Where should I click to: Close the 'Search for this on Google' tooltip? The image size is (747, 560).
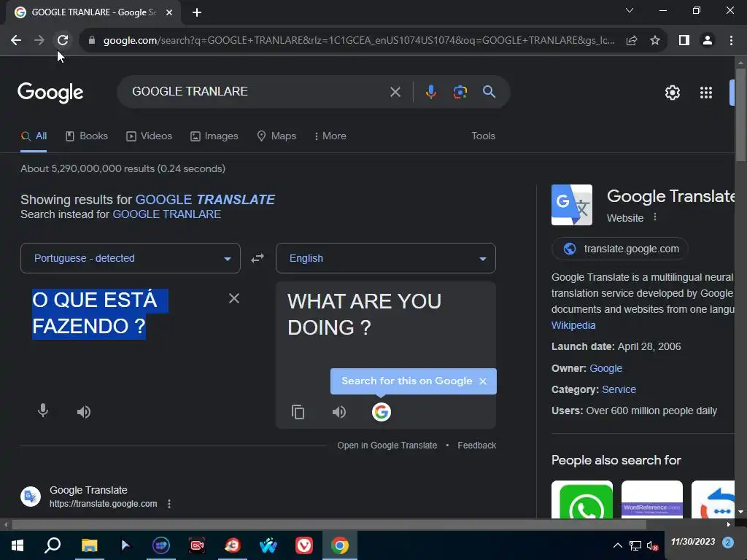[x=483, y=381]
